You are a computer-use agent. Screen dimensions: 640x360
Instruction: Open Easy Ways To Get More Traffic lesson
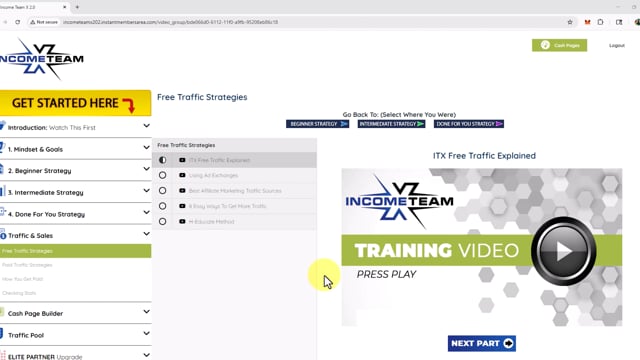[227, 206]
